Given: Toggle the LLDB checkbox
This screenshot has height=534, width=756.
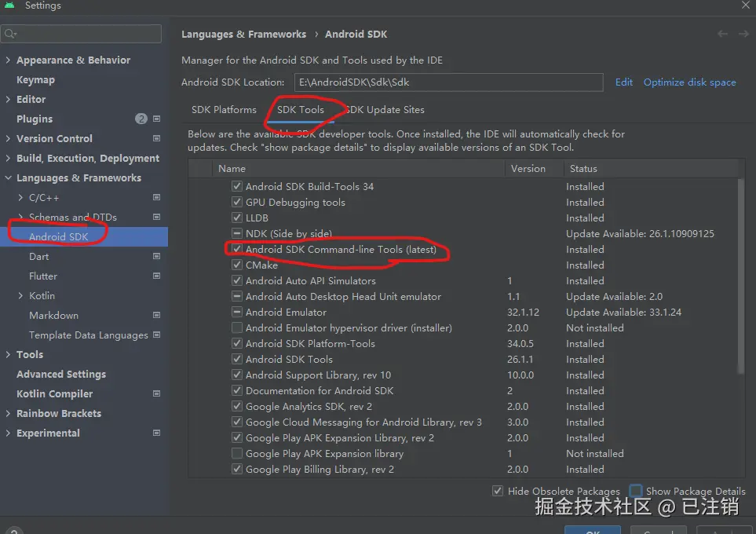Looking at the screenshot, I should [x=237, y=218].
